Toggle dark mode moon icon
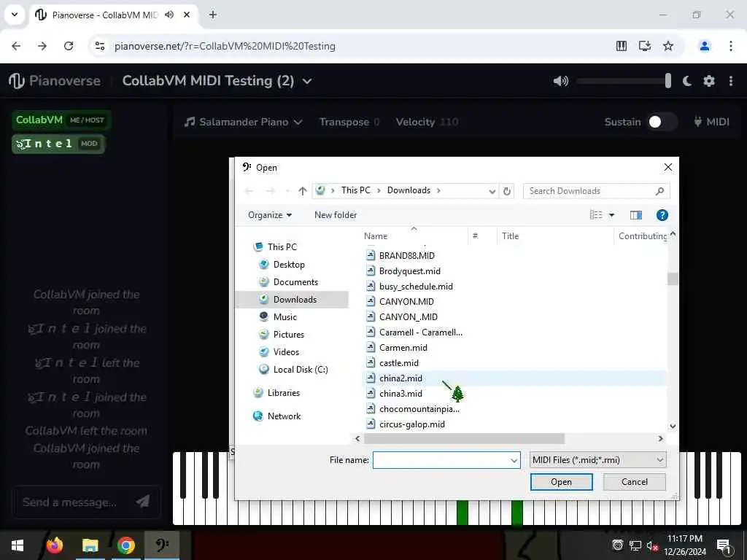 (x=686, y=81)
